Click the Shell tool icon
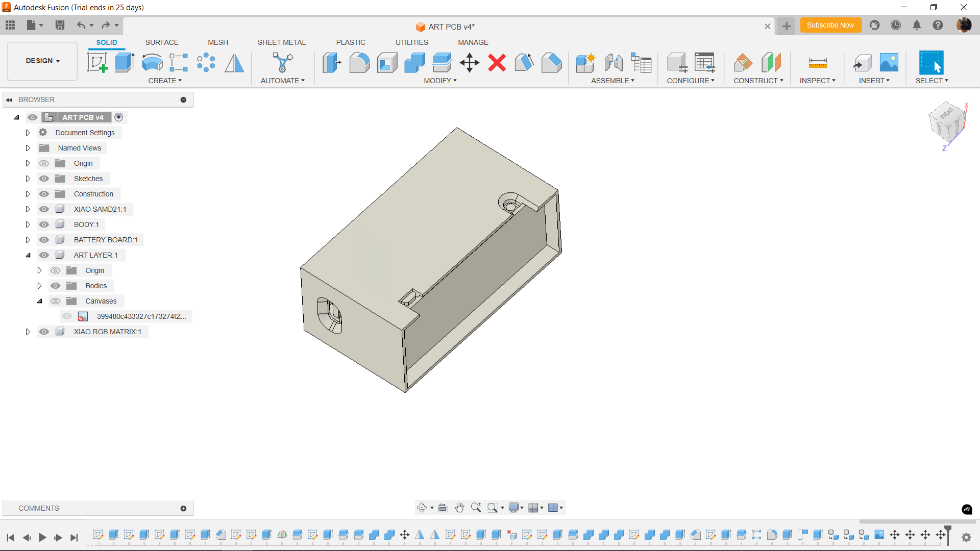 click(387, 63)
